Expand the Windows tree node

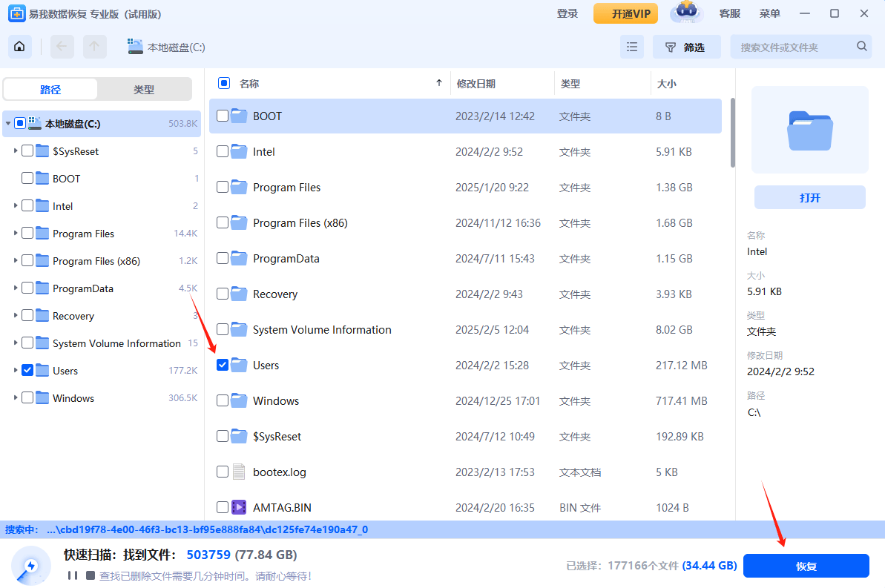(x=16, y=397)
